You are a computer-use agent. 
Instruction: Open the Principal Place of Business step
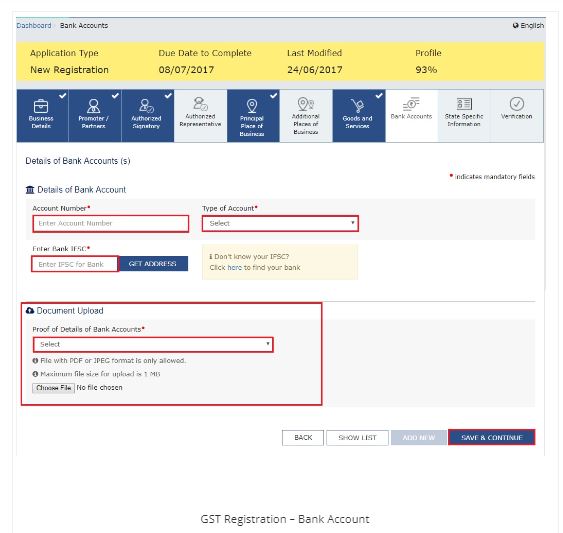point(253,116)
